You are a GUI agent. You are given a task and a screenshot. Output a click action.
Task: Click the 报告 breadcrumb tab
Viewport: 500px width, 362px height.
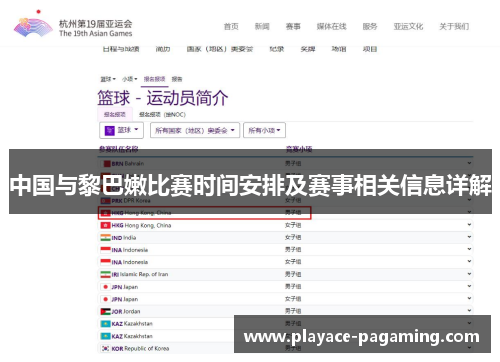tap(177, 79)
